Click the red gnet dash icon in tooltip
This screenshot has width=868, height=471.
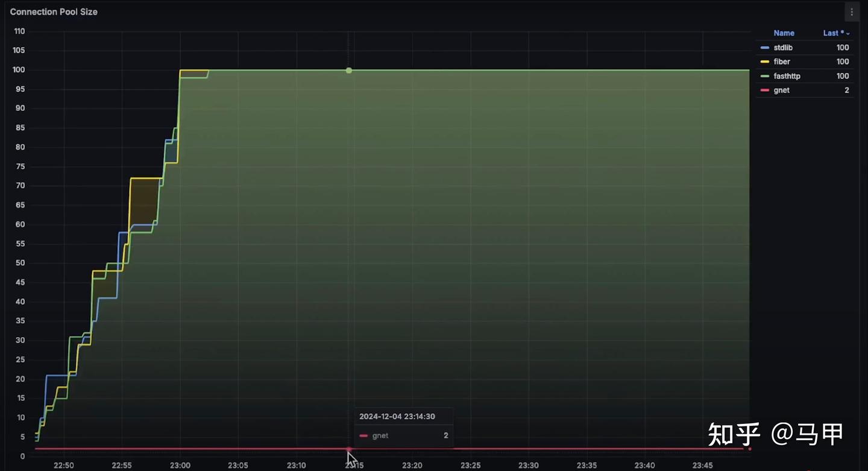click(364, 435)
